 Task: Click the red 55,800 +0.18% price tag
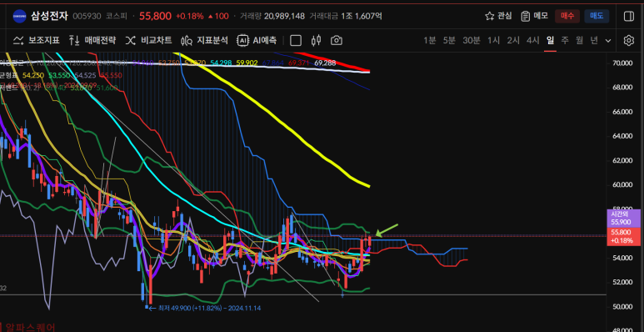[623, 237]
